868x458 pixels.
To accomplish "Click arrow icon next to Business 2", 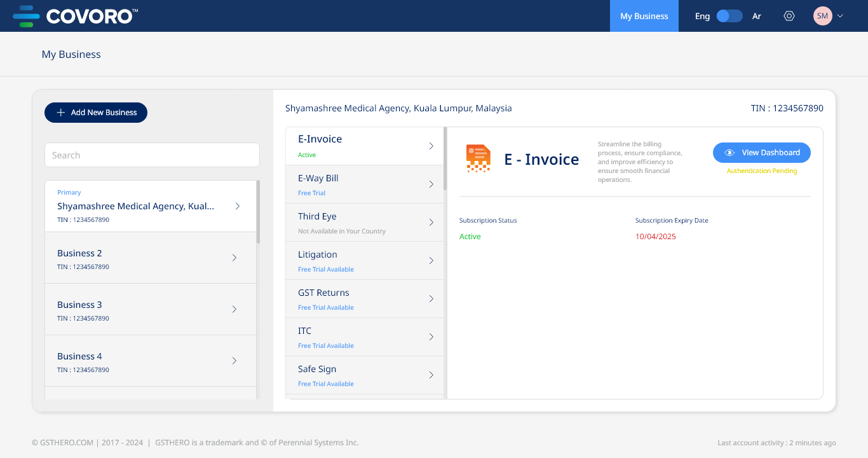I will [x=234, y=258].
